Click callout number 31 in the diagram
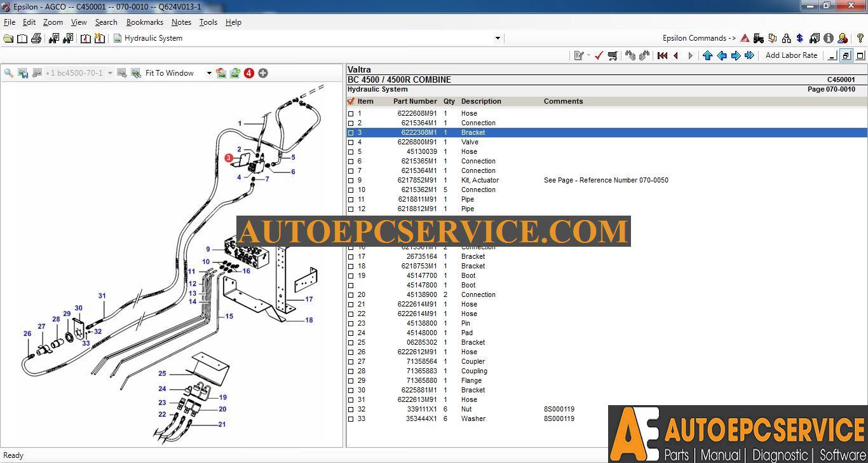868x463 pixels. tap(102, 296)
